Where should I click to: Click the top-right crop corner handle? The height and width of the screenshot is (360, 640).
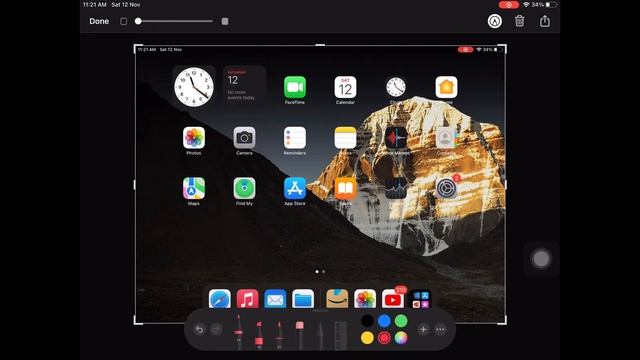pyautogui.click(x=502, y=48)
